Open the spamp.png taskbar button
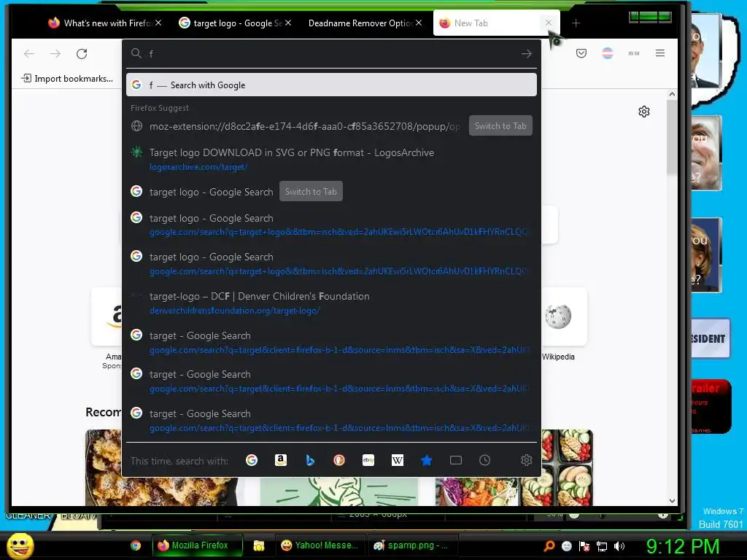 [x=414, y=545]
